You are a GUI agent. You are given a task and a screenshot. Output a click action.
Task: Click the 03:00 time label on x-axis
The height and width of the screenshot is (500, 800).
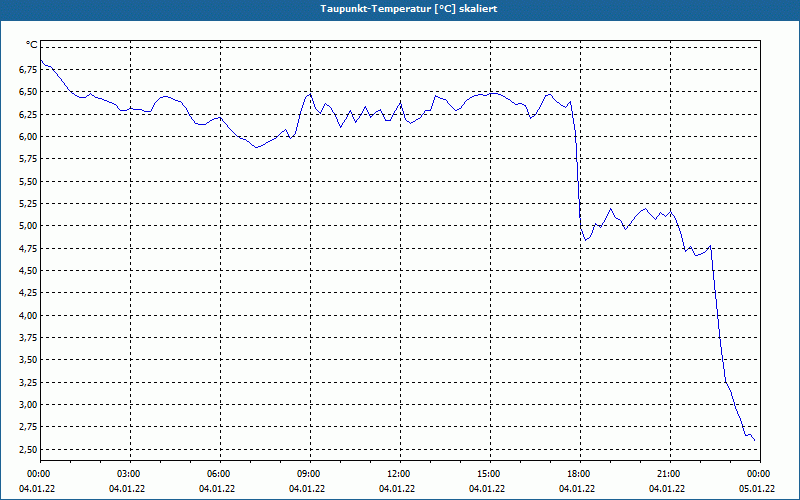pyautogui.click(x=131, y=474)
